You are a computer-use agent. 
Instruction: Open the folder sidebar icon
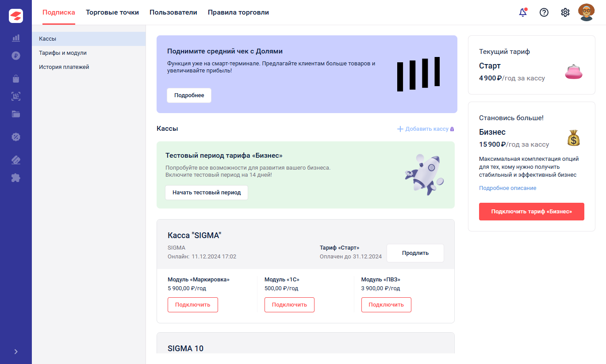tap(16, 114)
